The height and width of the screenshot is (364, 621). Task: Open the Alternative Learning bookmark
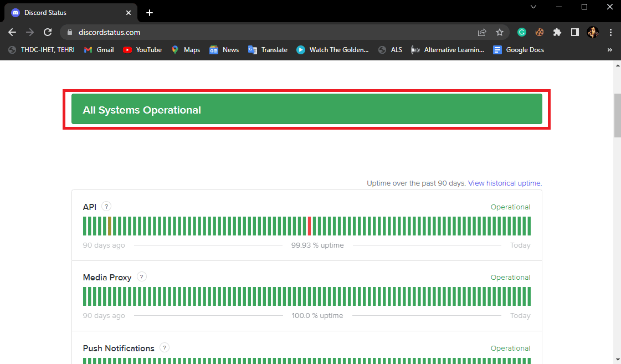click(448, 50)
